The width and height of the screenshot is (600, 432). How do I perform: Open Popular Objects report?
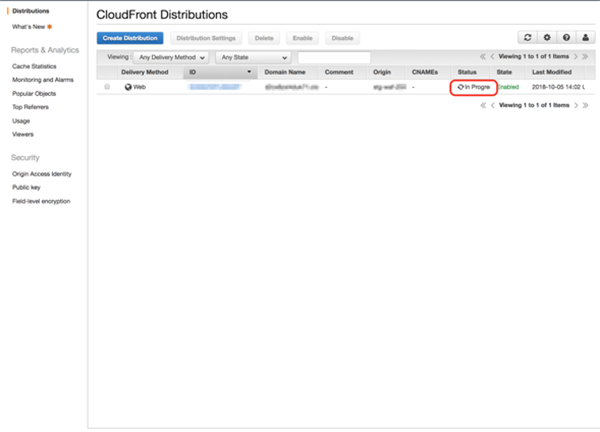coord(34,94)
